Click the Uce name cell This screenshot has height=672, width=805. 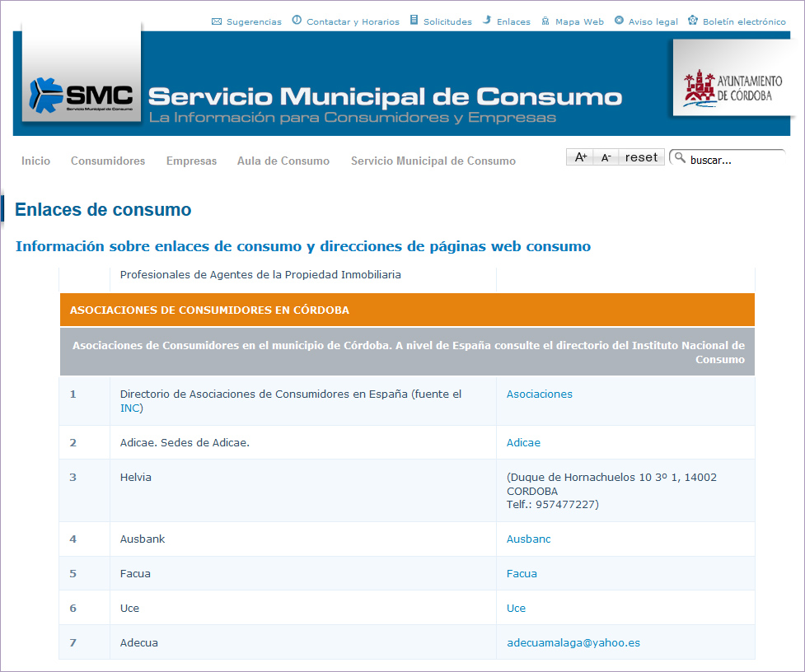pos(303,609)
